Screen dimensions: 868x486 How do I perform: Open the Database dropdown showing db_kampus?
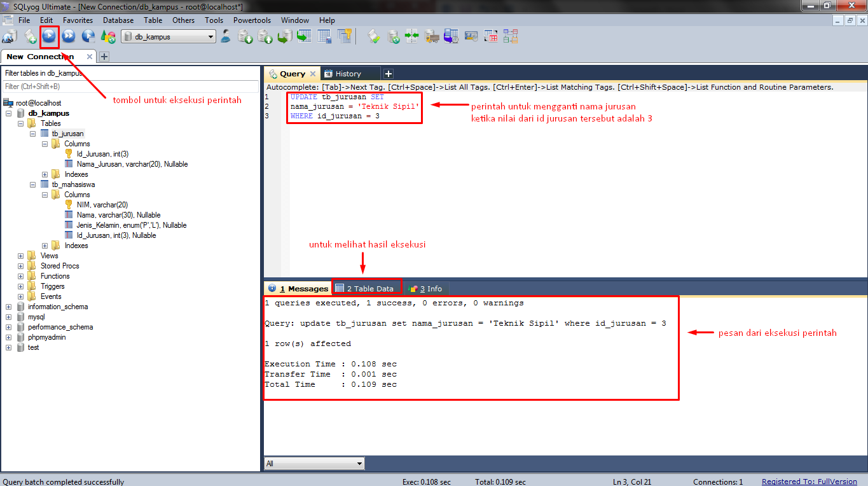169,36
